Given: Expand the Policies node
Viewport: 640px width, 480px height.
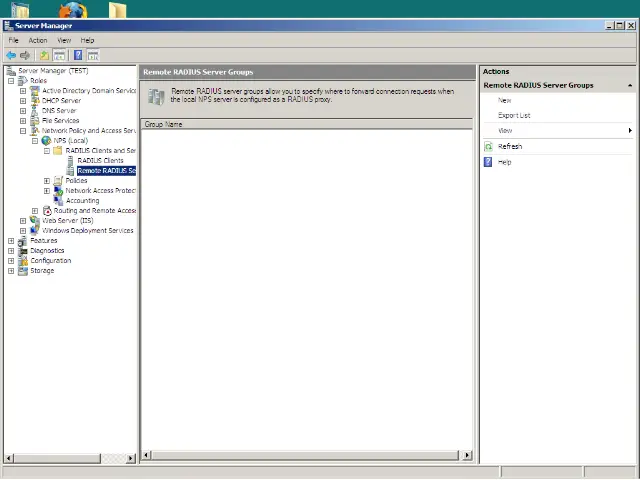Looking at the screenshot, I should [47, 181].
